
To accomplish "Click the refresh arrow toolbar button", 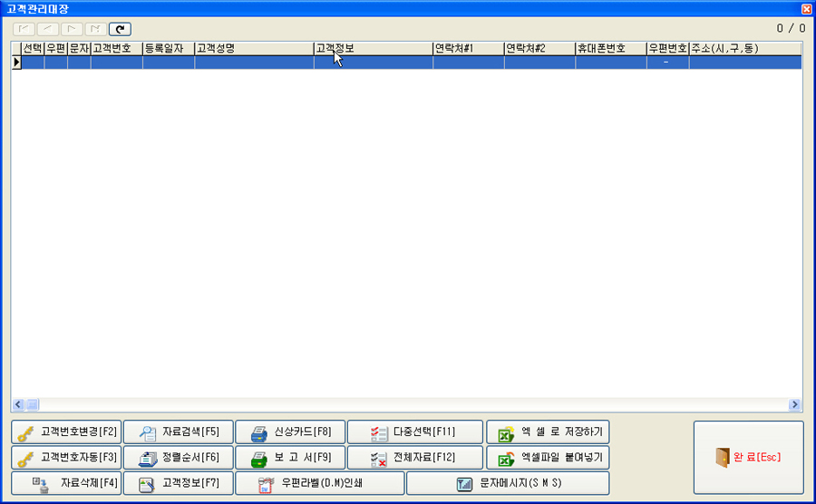I will click(x=120, y=29).
